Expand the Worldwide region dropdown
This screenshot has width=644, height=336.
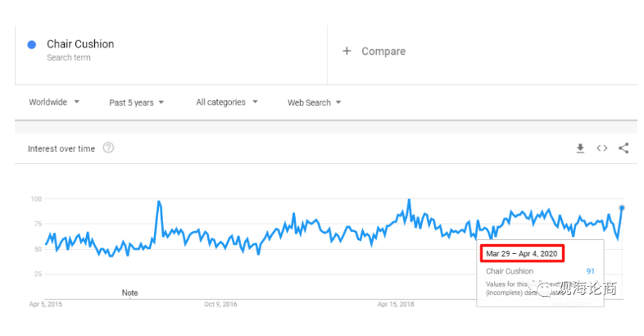point(54,102)
